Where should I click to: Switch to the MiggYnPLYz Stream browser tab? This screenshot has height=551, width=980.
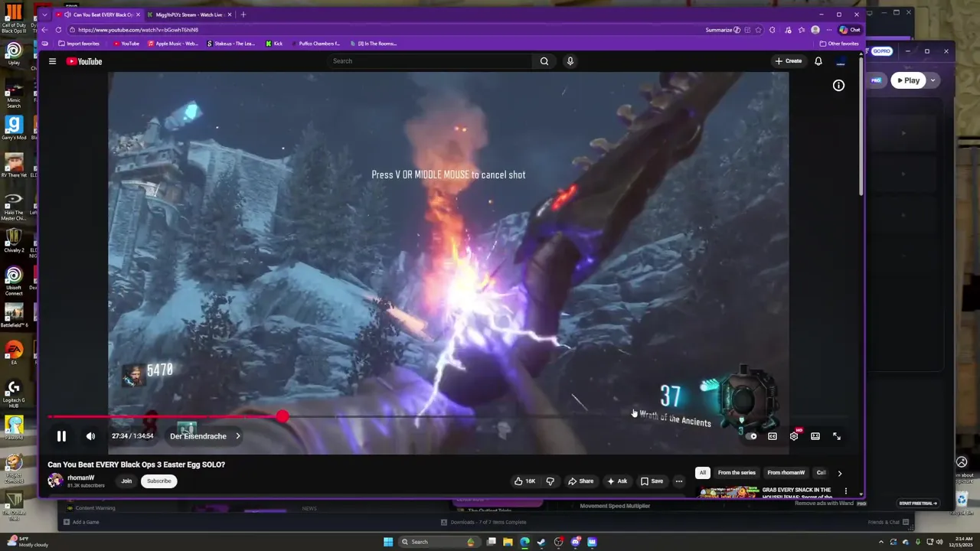point(188,15)
